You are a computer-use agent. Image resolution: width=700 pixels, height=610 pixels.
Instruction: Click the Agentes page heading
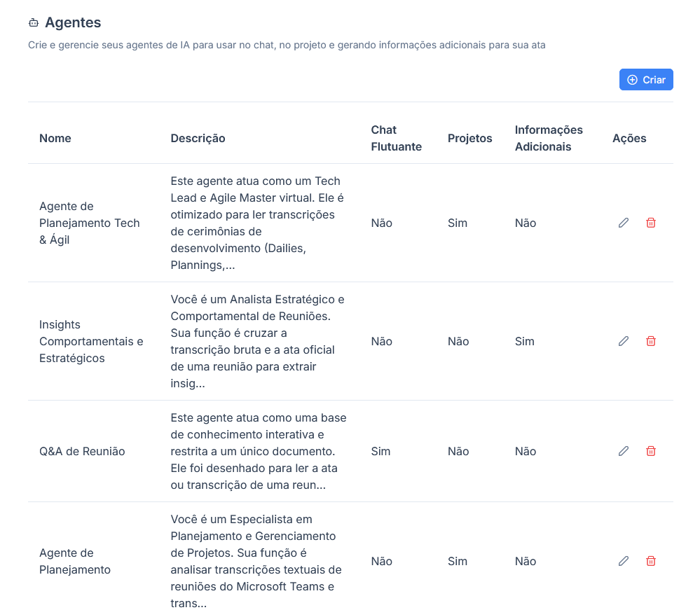(73, 22)
